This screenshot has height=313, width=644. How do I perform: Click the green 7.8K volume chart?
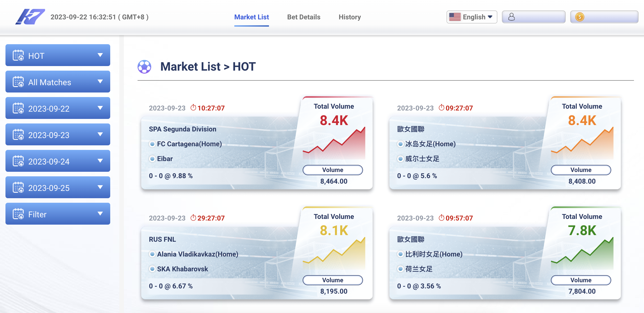[x=582, y=253]
